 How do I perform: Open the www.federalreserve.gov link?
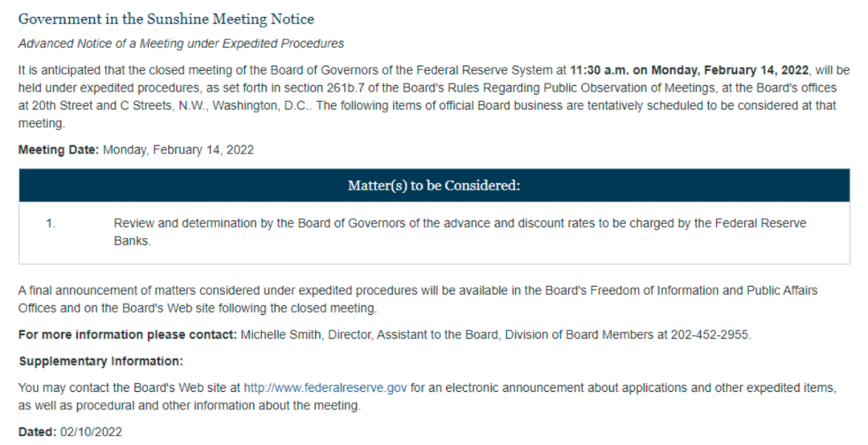click(x=325, y=389)
